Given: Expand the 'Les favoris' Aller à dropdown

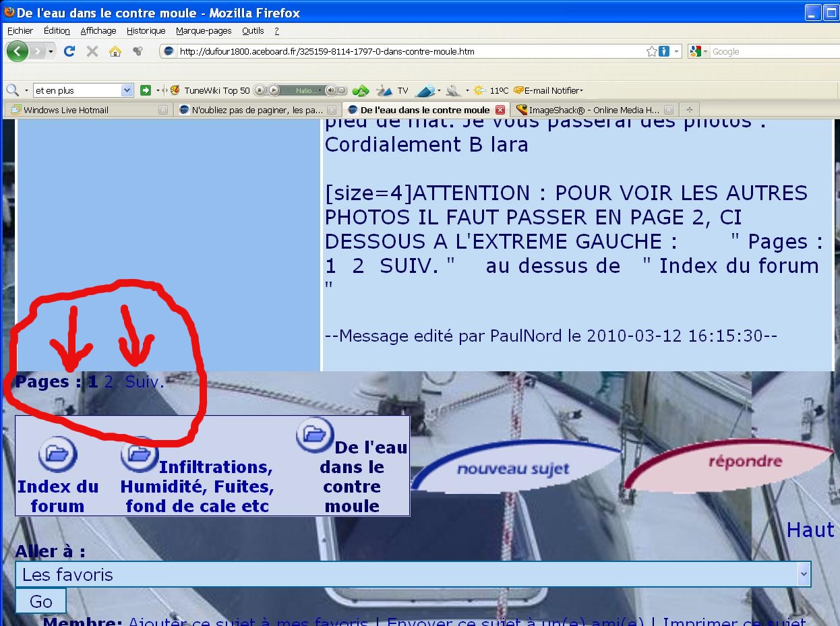Looking at the screenshot, I should (803, 574).
